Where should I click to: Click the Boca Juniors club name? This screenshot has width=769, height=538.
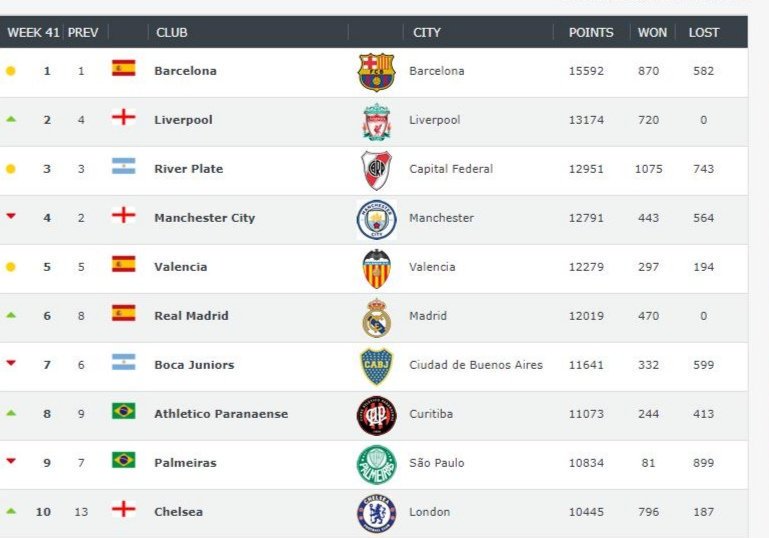point(194,365)
